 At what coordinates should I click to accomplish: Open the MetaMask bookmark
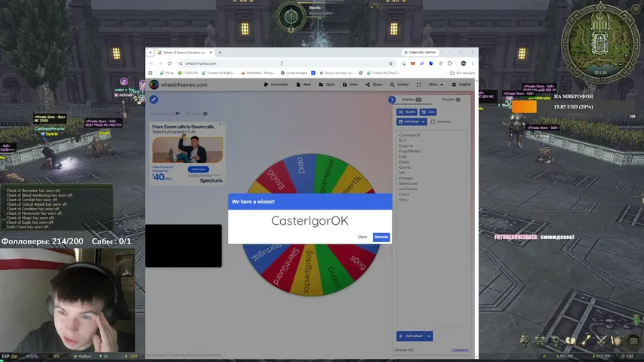[258, 72]
